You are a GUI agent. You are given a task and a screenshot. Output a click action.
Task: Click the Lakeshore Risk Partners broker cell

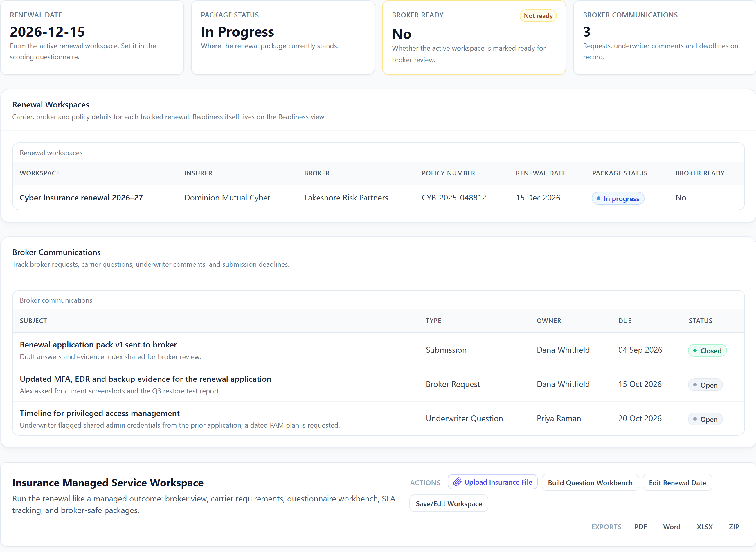(346, 198)
